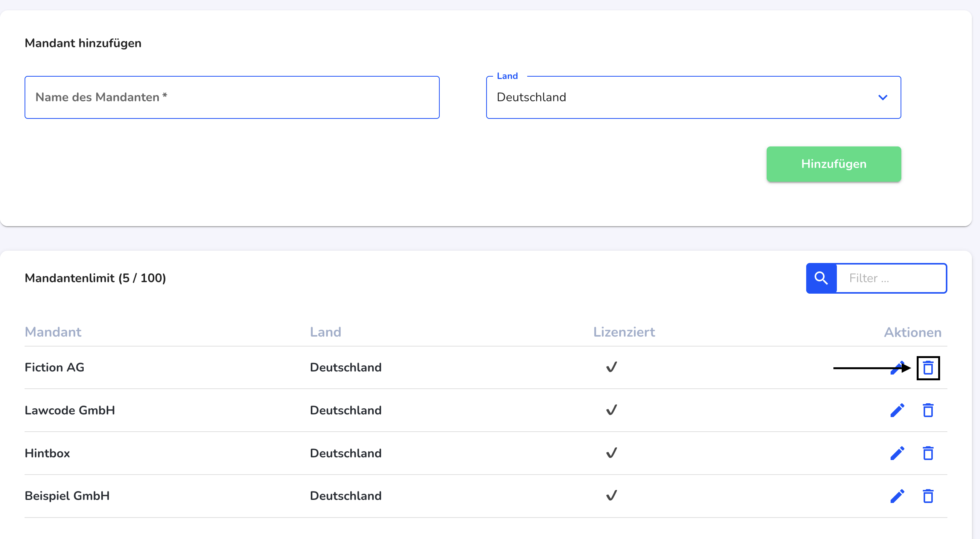Click the licensed checkmark for Lawcode GmbH
Image resolution: width=980 pixels, height=539 pixels.
[612, 410]
